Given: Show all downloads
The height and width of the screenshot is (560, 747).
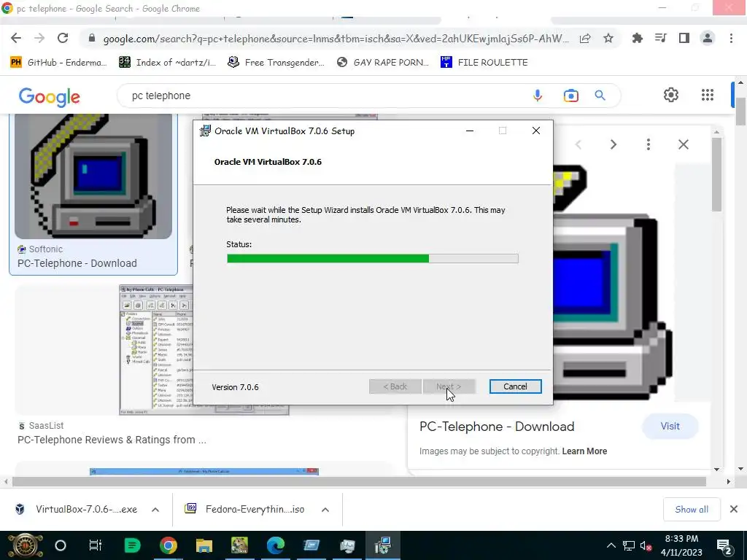Looking at the screenshot, I should [x=692, y=510].
